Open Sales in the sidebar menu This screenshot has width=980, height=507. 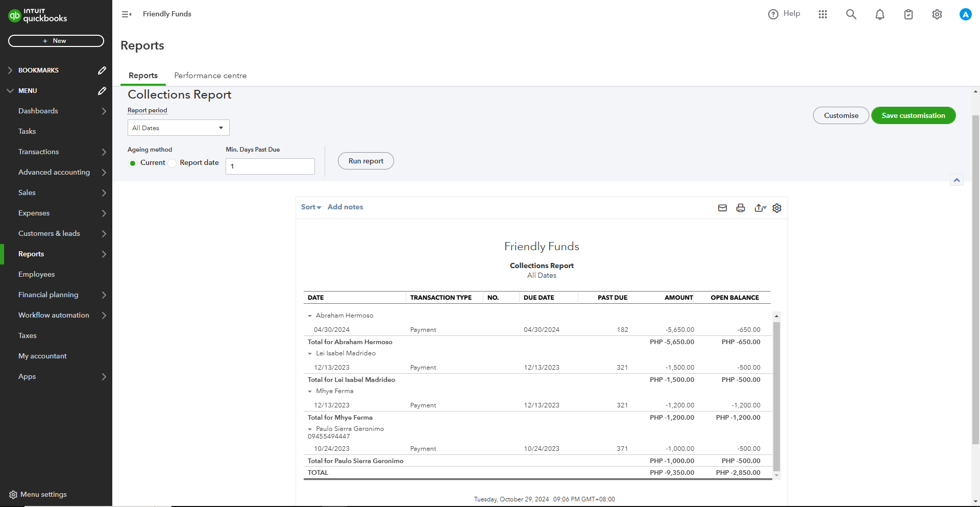(x=27, y=192)
